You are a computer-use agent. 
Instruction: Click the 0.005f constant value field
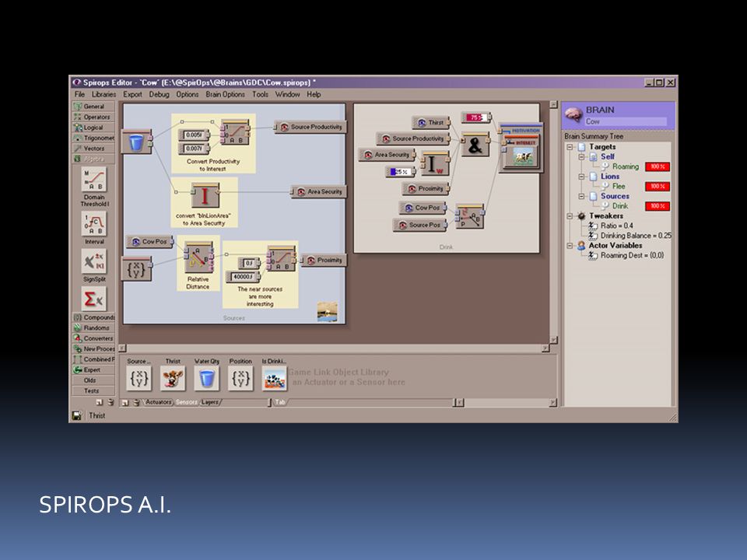(194, 135)
